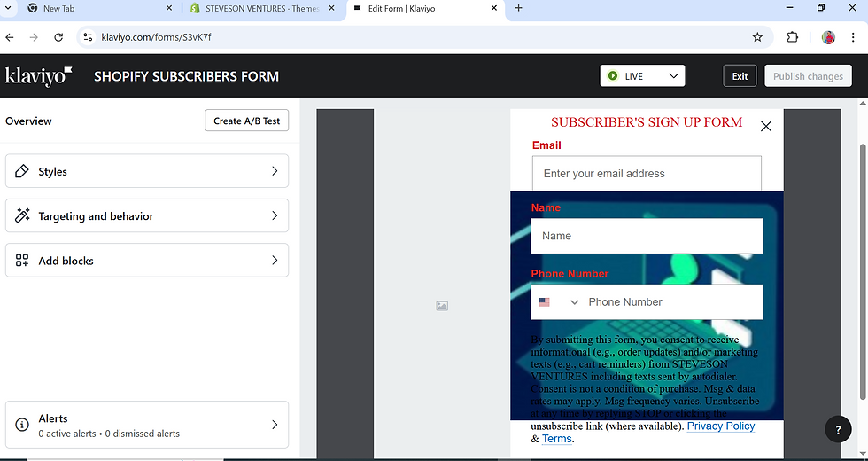Screen dimensions: 868x461
Task: Select the Edit Form Klaviyo tab
Action: pyautogui.click(x=425, y=8)
